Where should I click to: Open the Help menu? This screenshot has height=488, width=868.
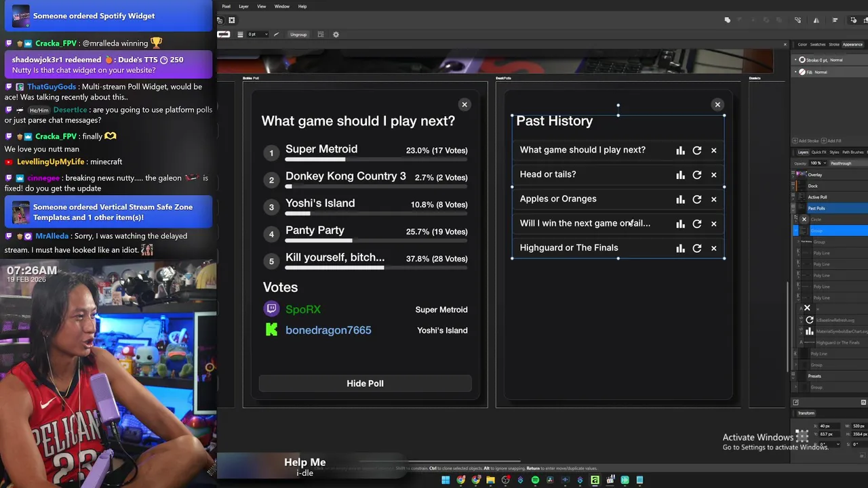coord(302,7)
